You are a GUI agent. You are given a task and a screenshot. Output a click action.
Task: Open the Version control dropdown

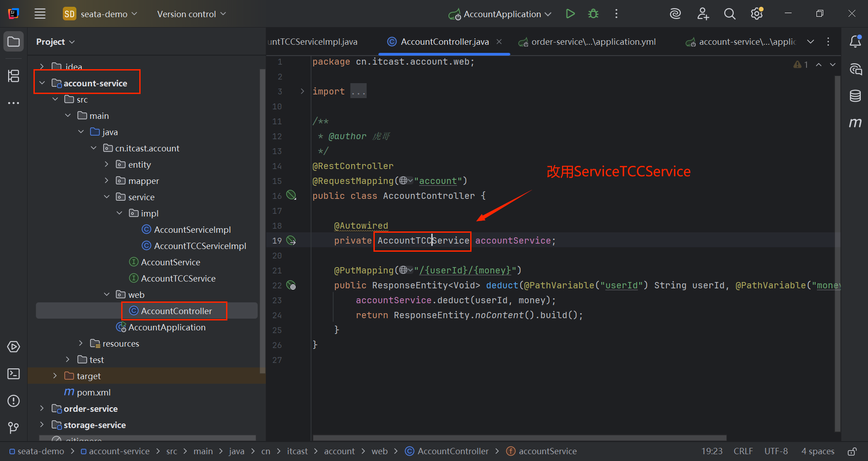[192, 14]
